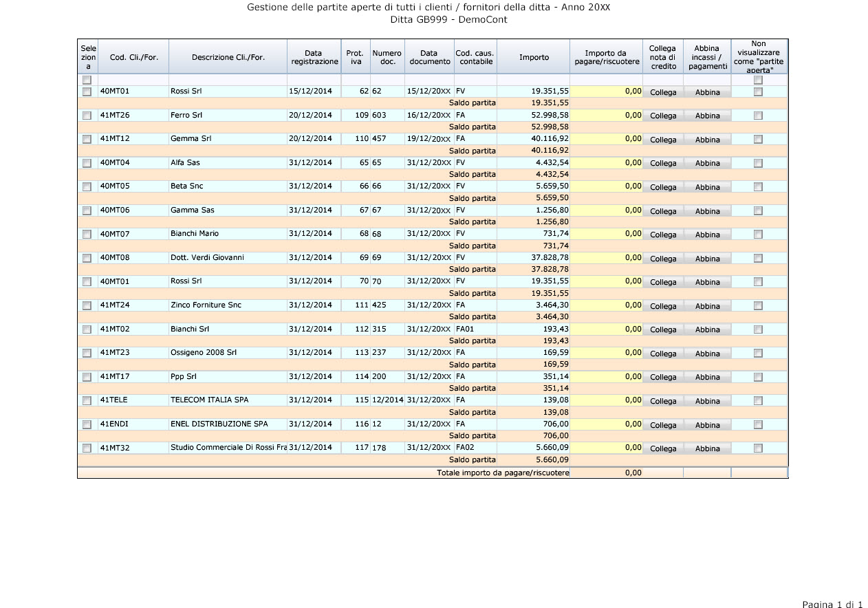The width and height of the screenshot is (868, 608).
Task: Click 'Totale importo da pagare/riscuotere' label
Action: pyautogui.click(x=503, y=473)
